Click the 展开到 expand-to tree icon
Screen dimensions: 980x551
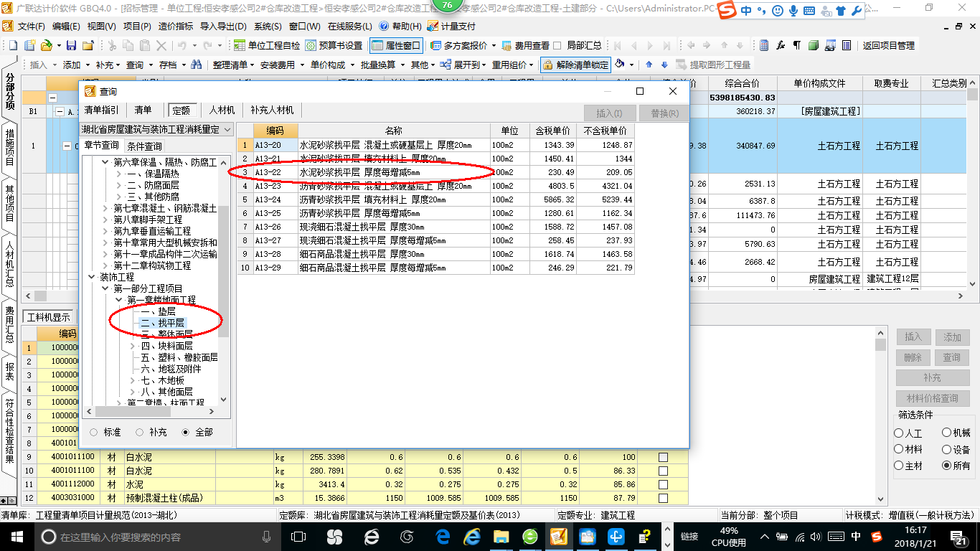click(445, 65)
